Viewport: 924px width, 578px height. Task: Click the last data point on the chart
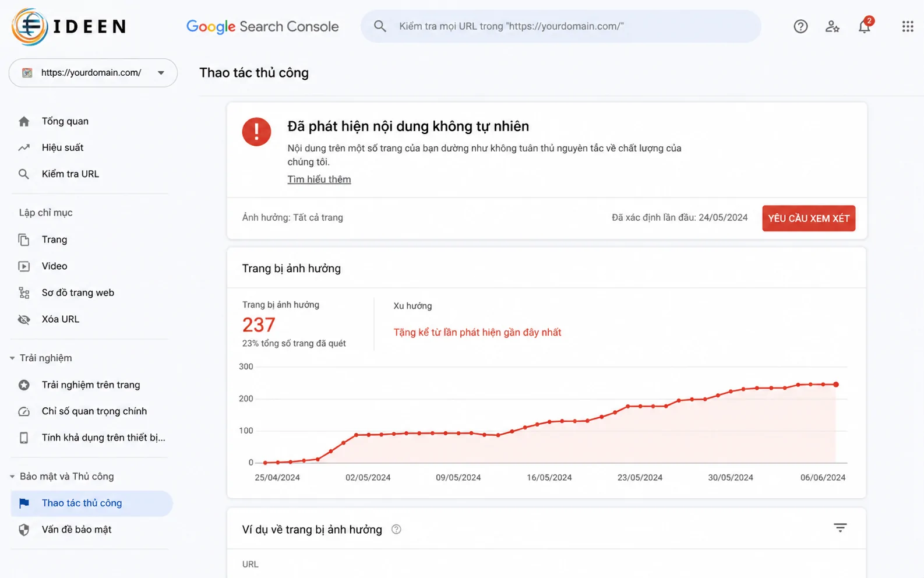coord(836,385)
